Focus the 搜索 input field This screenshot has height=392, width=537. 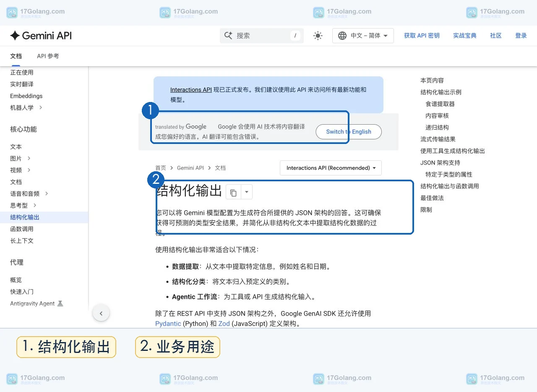click(x=261, y=36)
